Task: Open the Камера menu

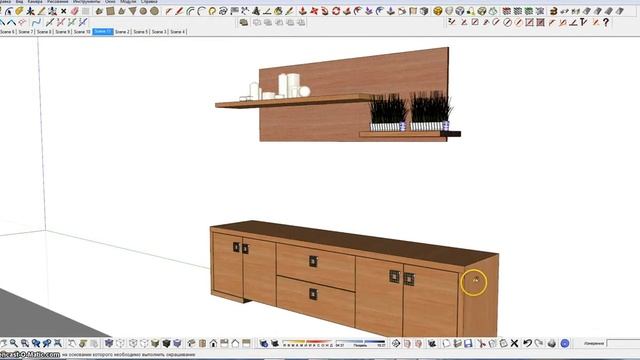Action: 35,2
